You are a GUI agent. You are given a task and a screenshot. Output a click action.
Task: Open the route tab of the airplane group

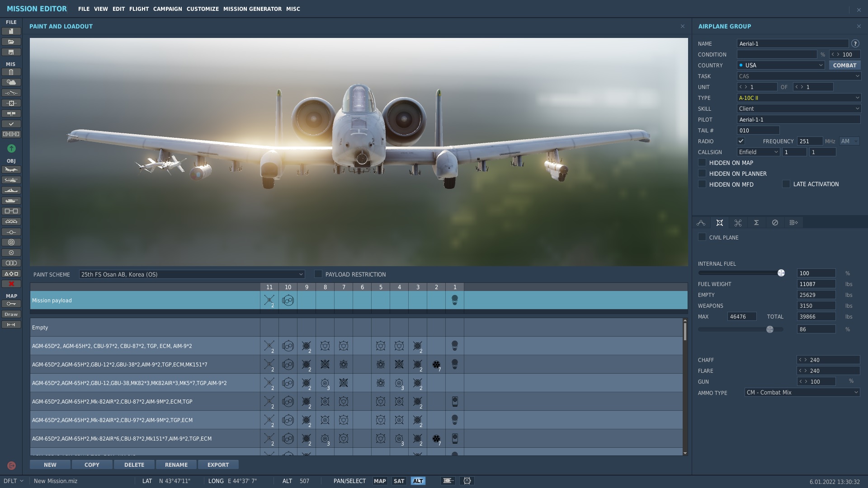pyautogui.click(x=701, y=222)
